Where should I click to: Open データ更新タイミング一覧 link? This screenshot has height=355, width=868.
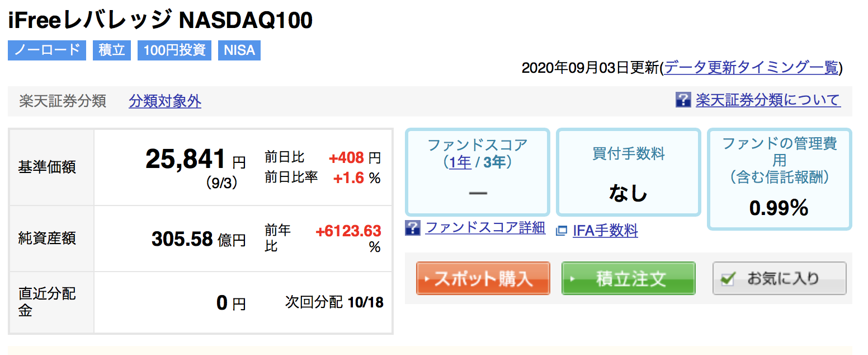tap(752, 68)
